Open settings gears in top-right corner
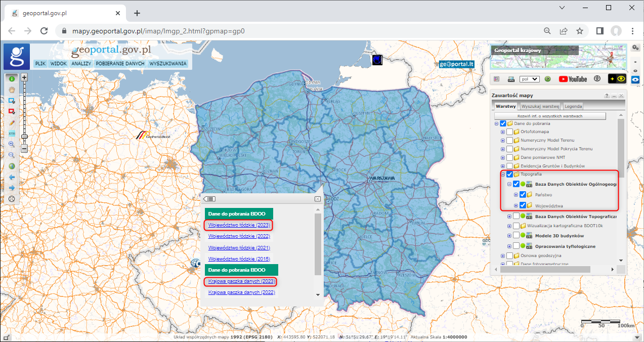This screenshot has height=342, width=644. click(635, 48)
